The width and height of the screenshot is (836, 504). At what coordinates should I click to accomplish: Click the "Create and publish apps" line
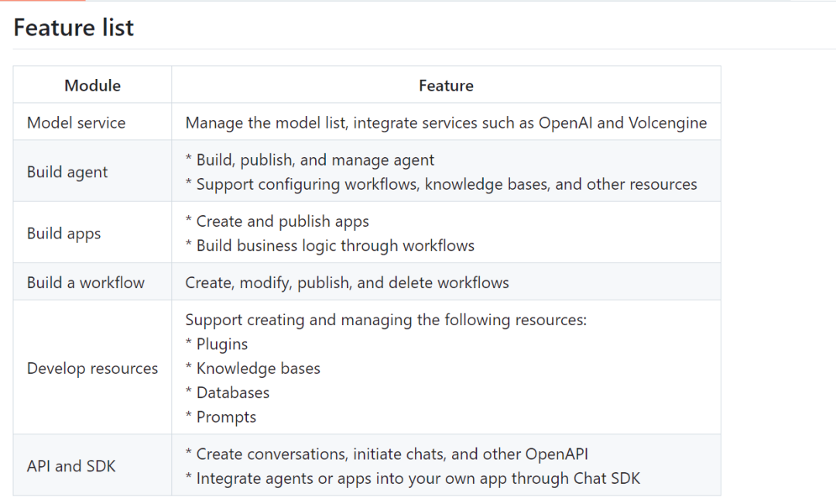(277, 221)
